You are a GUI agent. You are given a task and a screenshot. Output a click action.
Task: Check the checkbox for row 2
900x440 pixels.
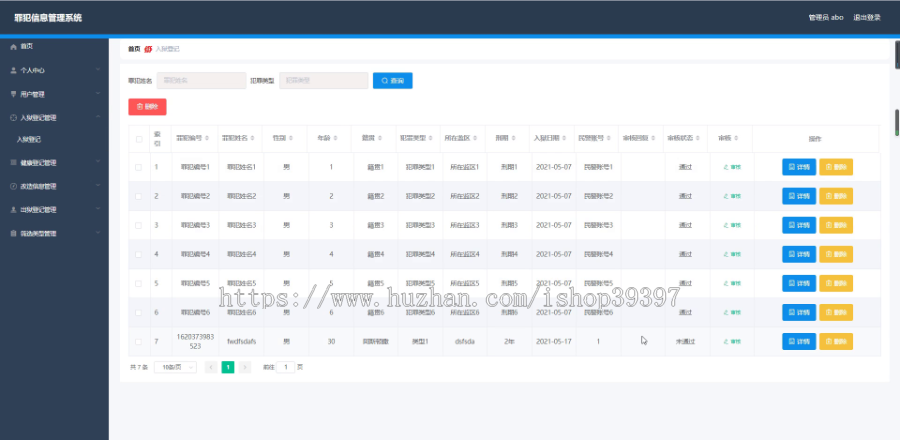(138, 196)
